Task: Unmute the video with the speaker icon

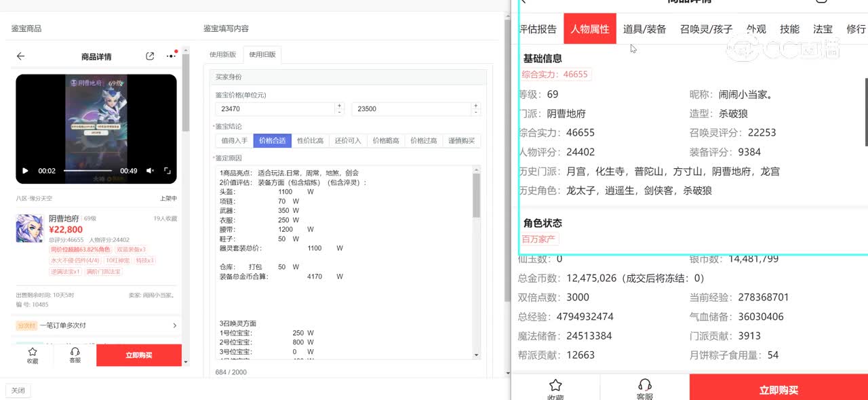Action: click(x=150, y=171)
